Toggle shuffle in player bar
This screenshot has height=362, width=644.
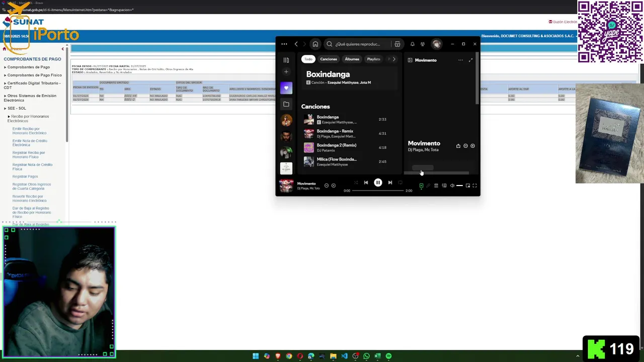point(356,183)
